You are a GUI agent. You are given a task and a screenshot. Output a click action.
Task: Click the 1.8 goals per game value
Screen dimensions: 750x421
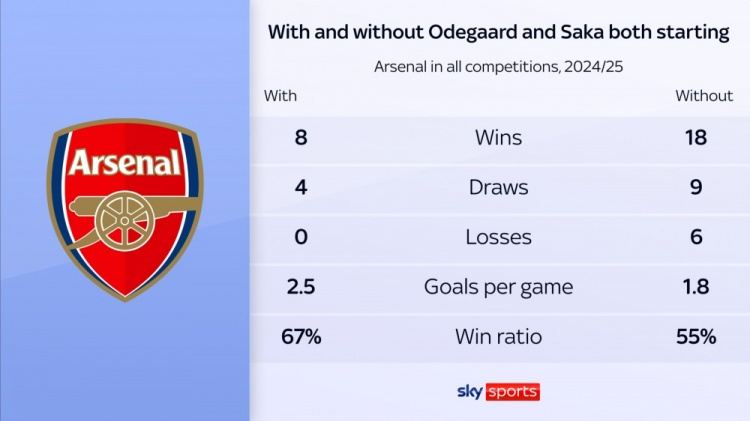[695, 287]
